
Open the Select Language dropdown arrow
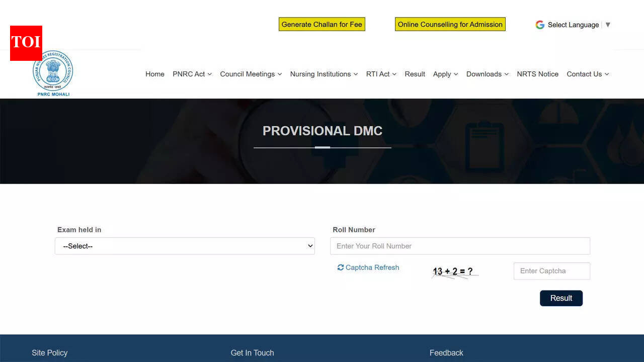pos(607,24)
